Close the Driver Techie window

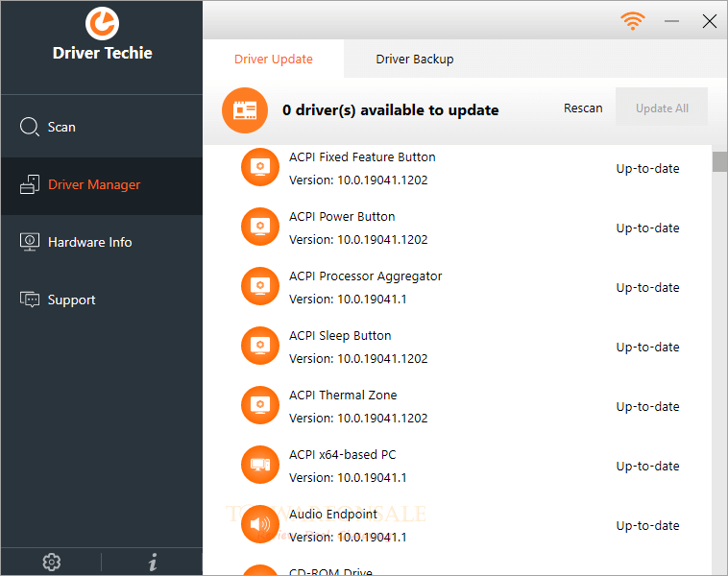[x=710, y=21]
